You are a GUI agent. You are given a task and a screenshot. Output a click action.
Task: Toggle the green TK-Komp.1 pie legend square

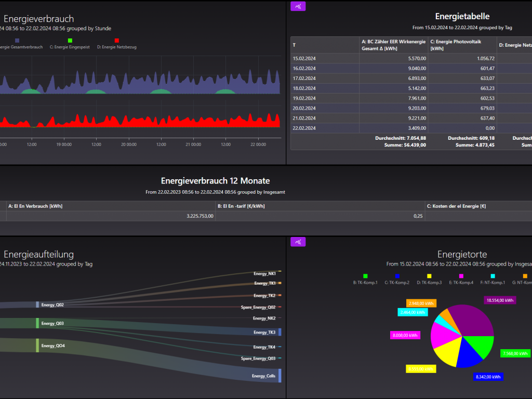coord(365,276)
